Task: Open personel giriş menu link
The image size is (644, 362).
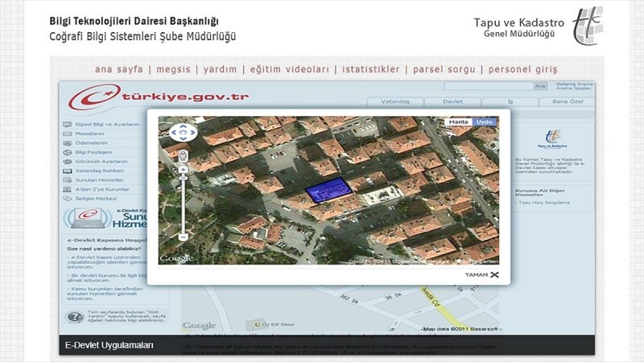Action: (522, 69)
